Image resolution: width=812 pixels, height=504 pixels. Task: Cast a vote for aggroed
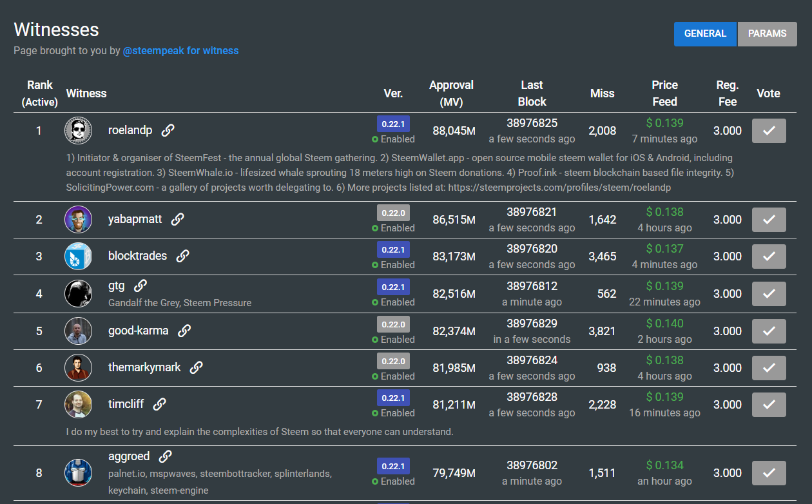point(769,473)
